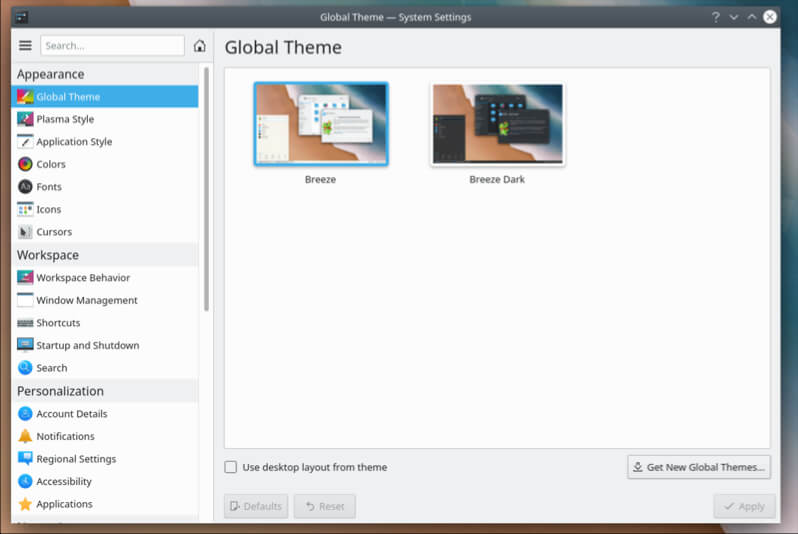This screenshot has height=534, width=798.
Task: Click the Global Theme sidebar icon
Action: pyautogui.click(x=25, y=97)
